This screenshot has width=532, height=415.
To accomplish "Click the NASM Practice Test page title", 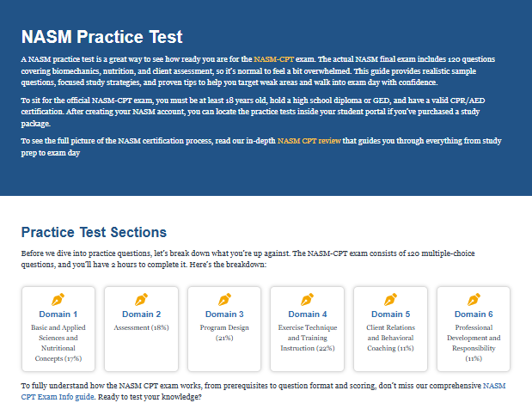I will pyautogui.click(x=101, y=37).
